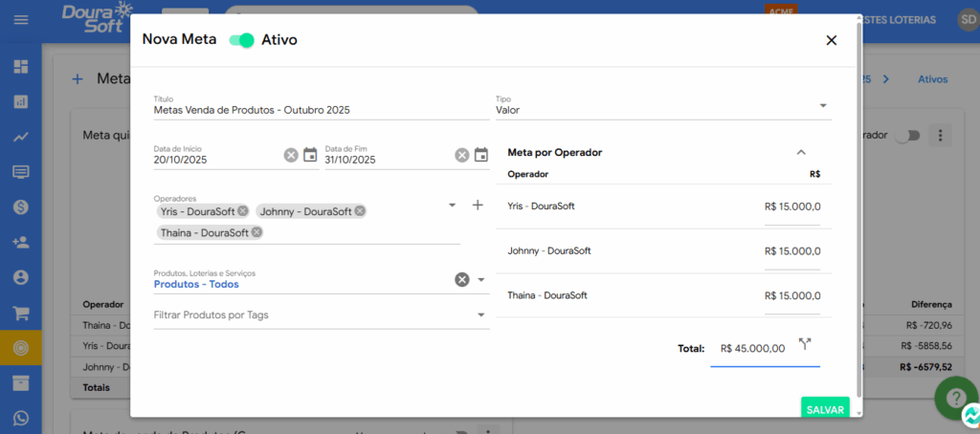980x434 pixels.
Task: Open the hamburger menu in the top bar
Action: [21, 19]
